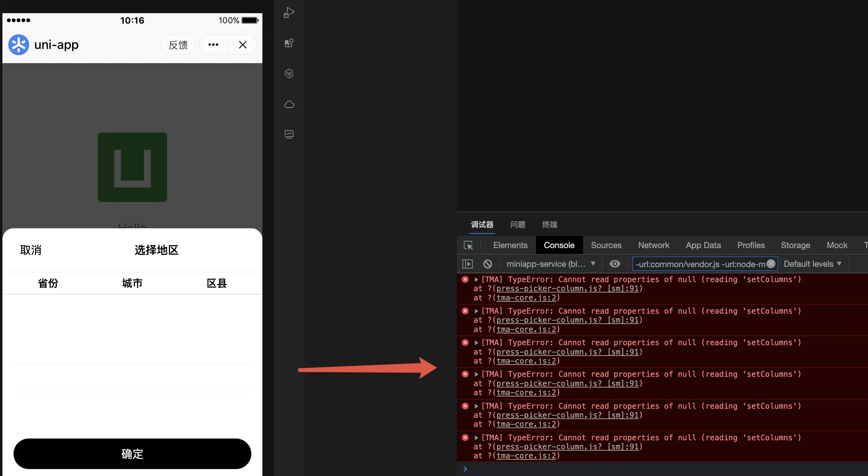
Task: Clear console with the ban icon
Action: [488, 264]
